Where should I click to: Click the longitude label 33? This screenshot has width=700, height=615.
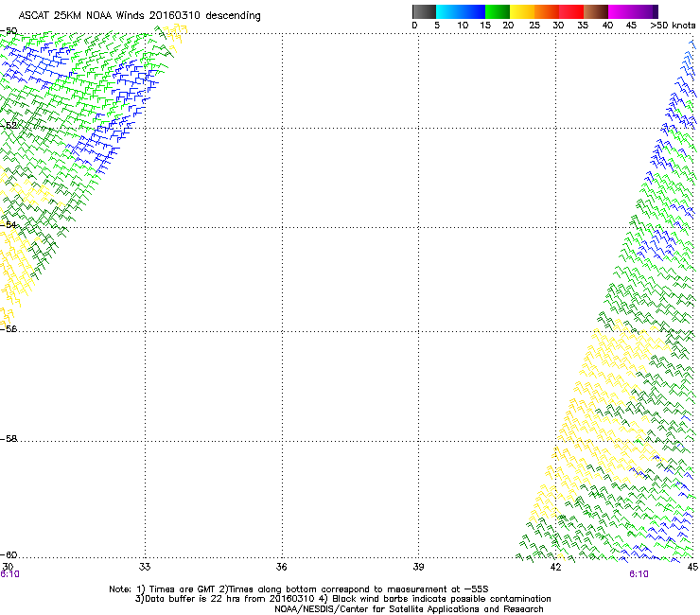pos(145,567)
